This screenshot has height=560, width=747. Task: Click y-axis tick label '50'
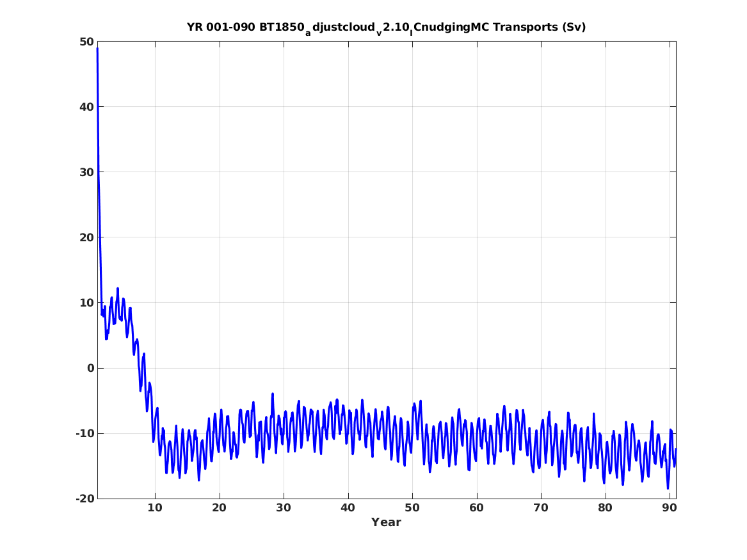coord(86,42)
